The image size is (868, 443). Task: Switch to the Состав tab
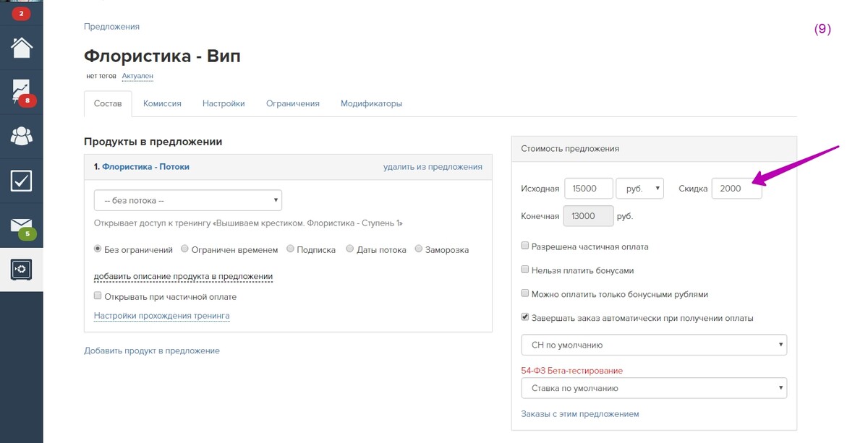pyautogui.click(x=108, y=103)
